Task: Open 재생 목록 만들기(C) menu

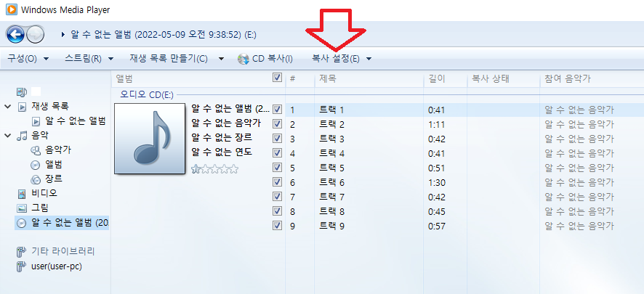Action: pyautogui.click(x=174, y=59)
